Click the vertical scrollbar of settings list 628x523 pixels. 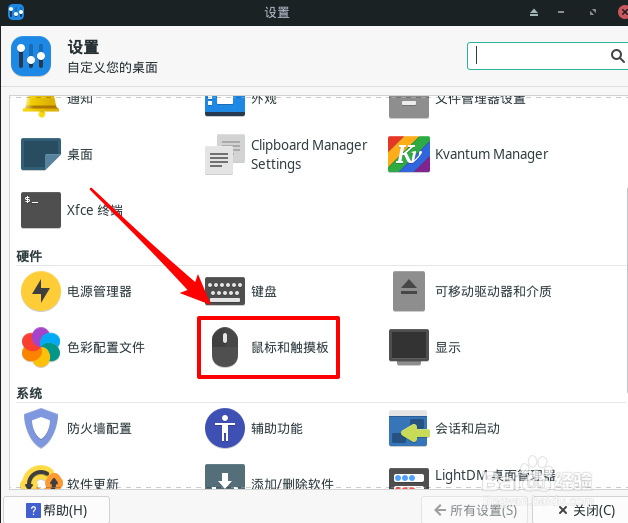pyautogui.click(x=626, y=290)
